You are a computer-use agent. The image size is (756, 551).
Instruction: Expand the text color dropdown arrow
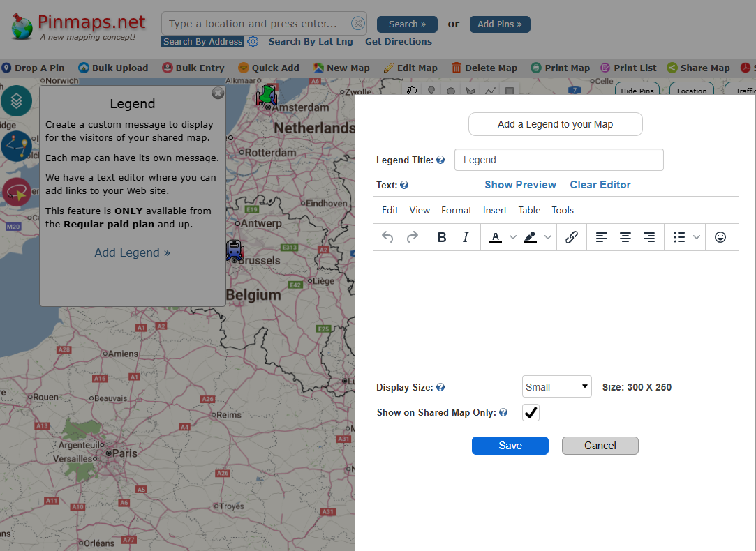[x=513, y=237]
